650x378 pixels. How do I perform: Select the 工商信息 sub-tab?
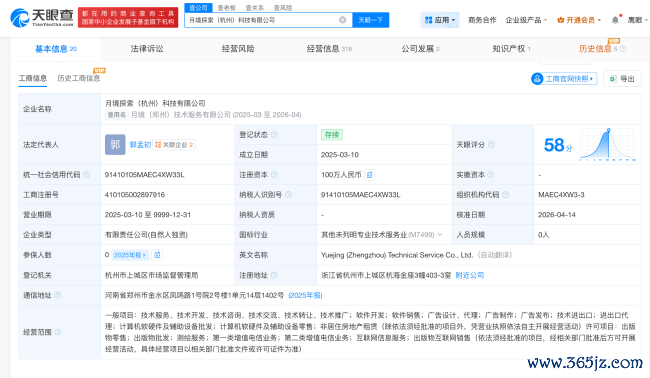tap(33, 78)
